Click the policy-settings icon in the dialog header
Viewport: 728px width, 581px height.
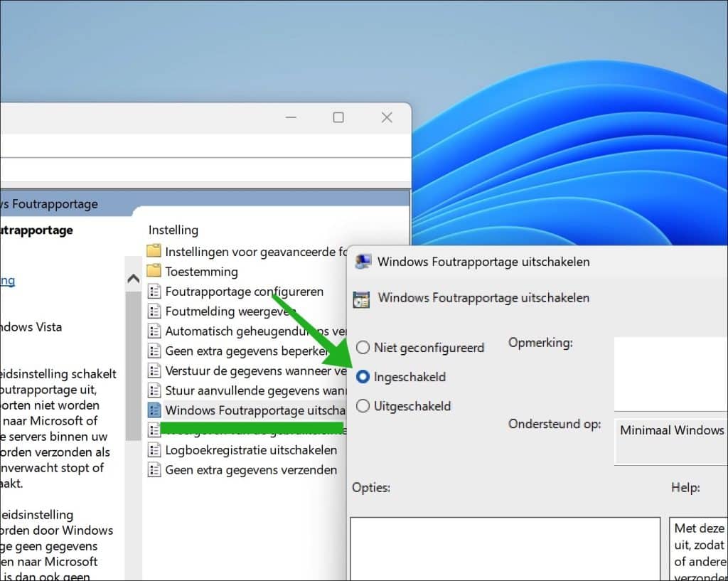click(x=362, y=299)
